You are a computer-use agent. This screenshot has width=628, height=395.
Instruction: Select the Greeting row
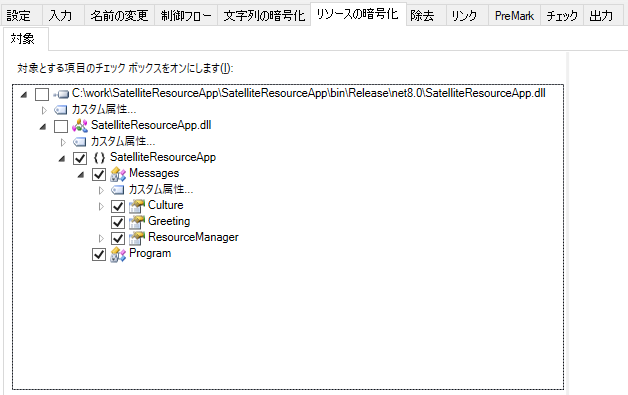[169, 222]
